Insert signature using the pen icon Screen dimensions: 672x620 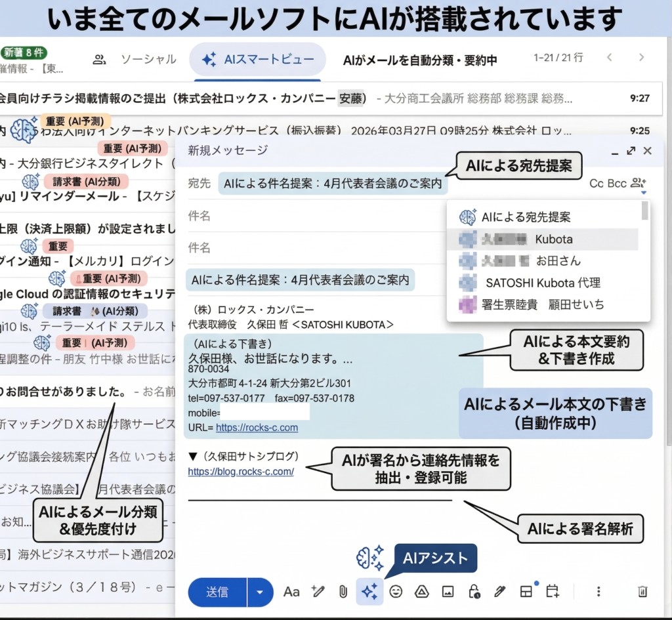coord(499,592)
